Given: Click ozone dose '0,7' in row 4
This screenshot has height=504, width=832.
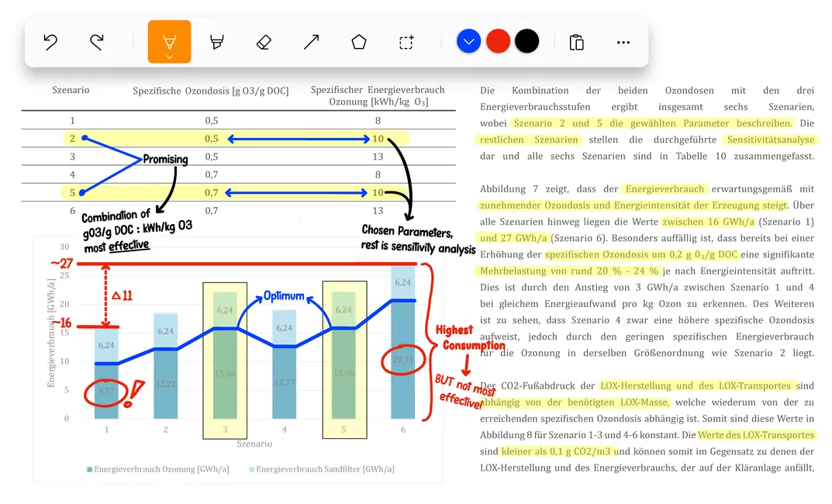Looking at the screenshot, I should click(x=211, y=174).
